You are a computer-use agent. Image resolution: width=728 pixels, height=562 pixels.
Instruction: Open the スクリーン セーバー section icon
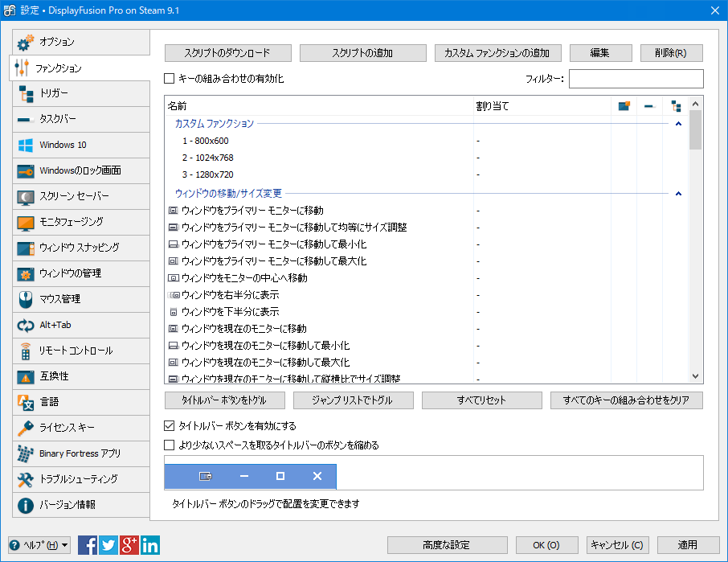[24, 197]
